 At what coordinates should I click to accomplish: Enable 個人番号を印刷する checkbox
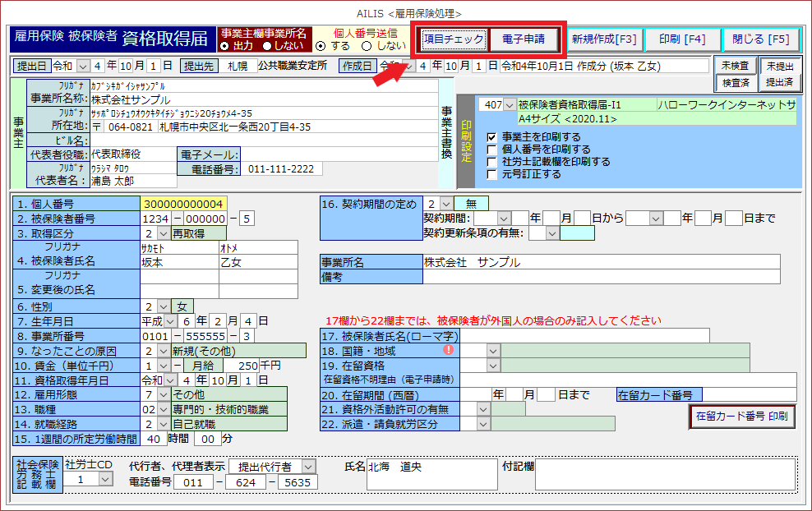[x=491, y=150]
